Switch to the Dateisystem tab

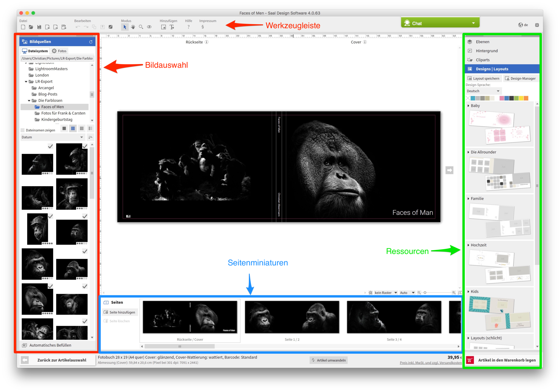pos(35,51)
